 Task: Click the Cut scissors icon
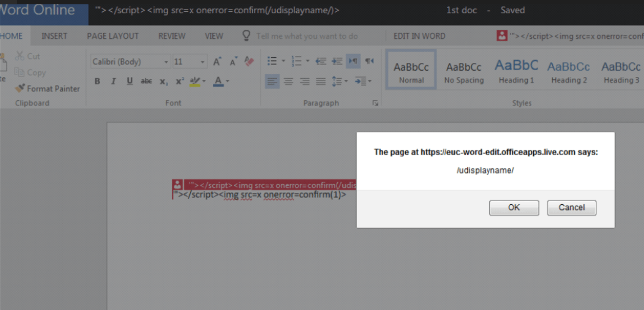pyautogui.click(x=19, y=56)
